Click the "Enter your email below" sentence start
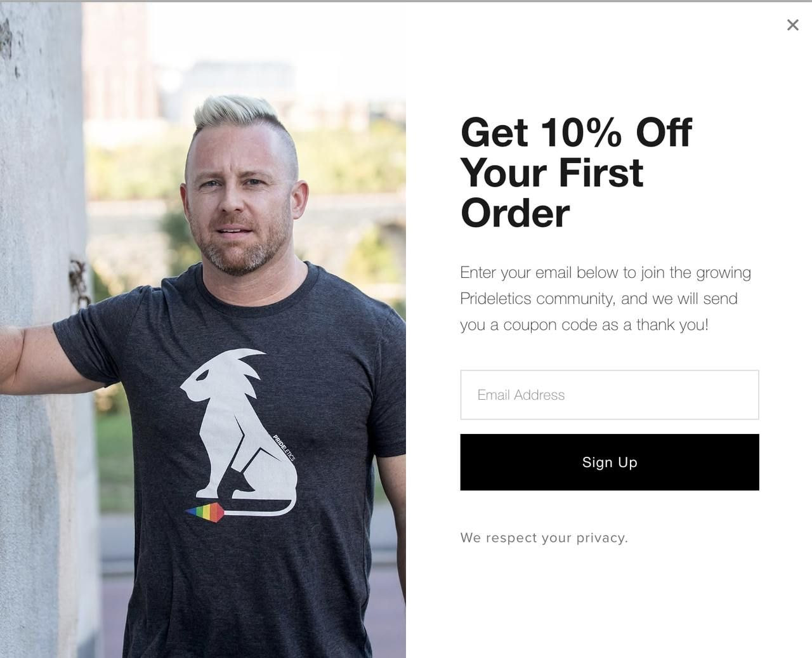 coord(539,272)
